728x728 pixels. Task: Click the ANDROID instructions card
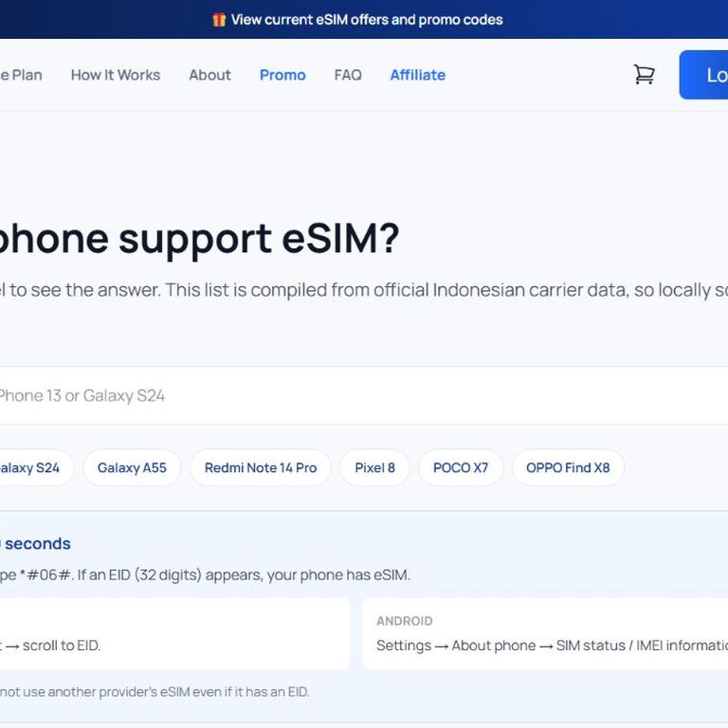545,634
